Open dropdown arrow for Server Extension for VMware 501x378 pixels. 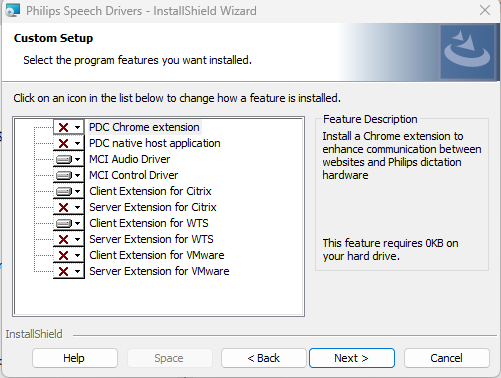click(77, 272)
